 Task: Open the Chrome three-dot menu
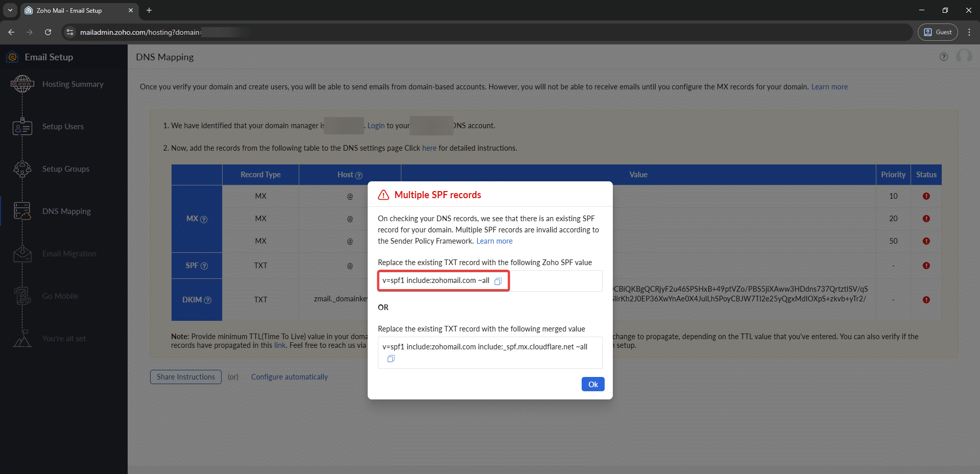click(969, 32)
